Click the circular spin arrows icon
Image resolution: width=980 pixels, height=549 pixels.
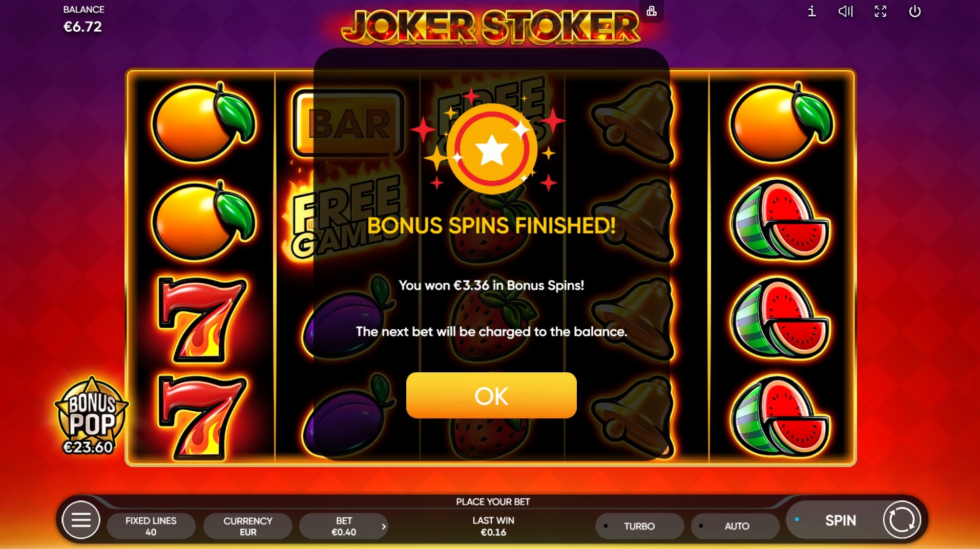pyautogui.click(x=902, y=520)
